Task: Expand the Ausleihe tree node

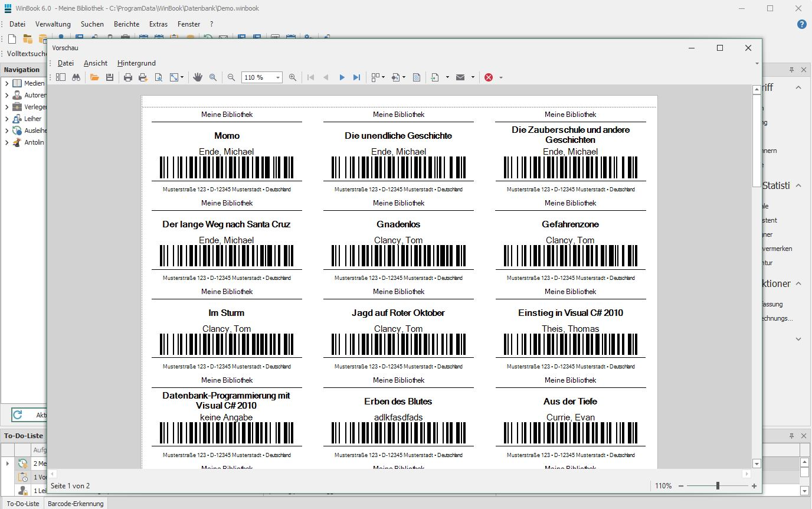Action: pos(6,130)
